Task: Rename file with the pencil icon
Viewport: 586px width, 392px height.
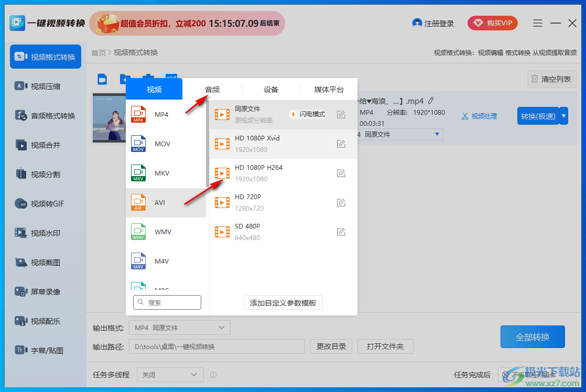Action: [431, 101]
